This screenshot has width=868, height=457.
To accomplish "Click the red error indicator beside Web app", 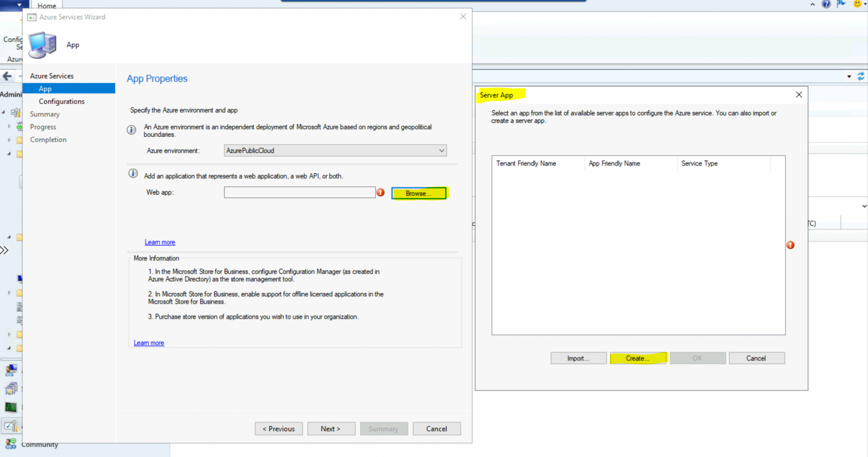I will click(381, 192).
